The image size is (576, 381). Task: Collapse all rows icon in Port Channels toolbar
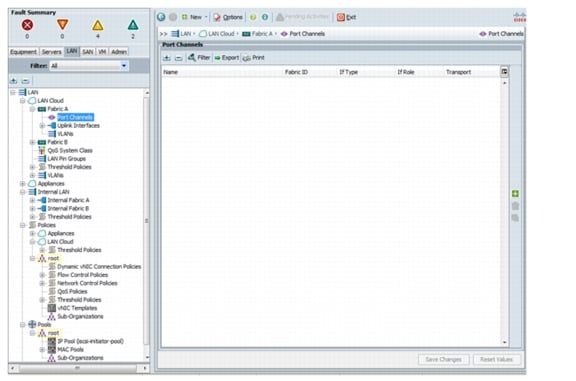pos(179,58)
